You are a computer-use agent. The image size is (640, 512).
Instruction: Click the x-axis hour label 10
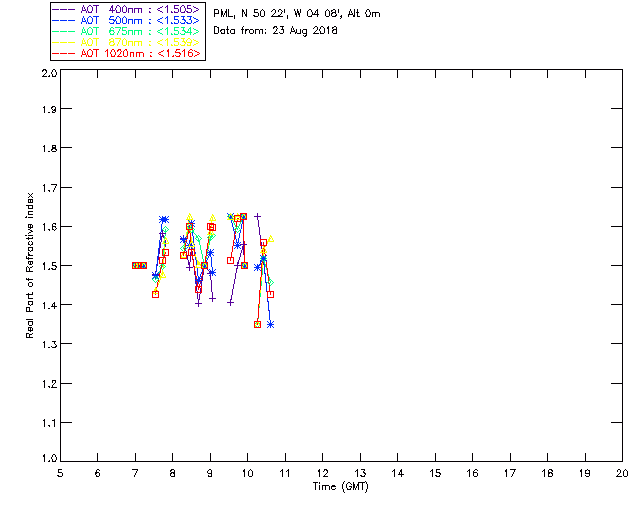pyautogui.click(x=247, y=473)
